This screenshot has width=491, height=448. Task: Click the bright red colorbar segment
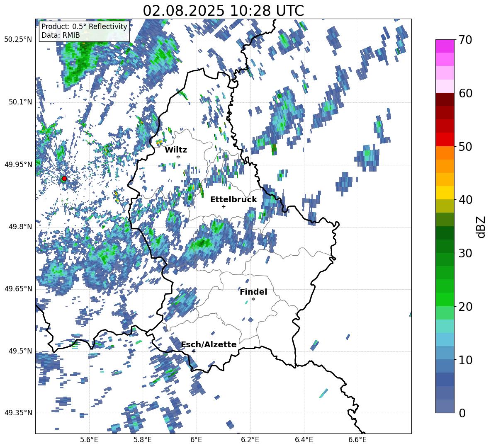tap(445, 140)
